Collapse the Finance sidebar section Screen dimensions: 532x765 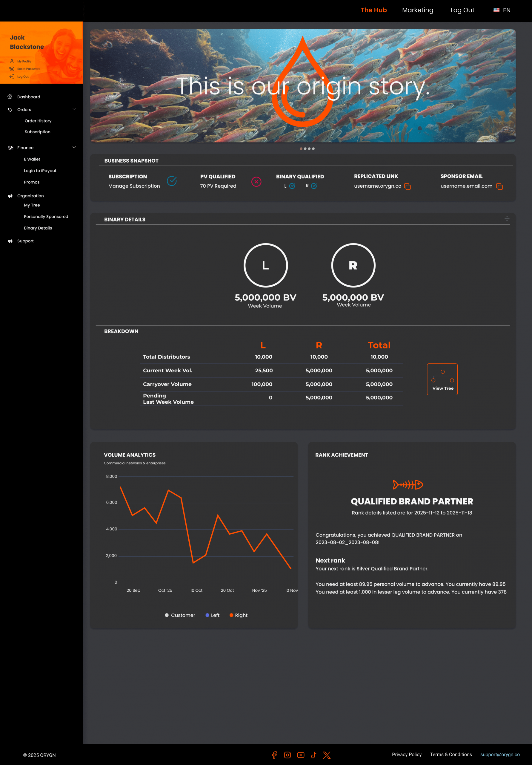point(74,147)
